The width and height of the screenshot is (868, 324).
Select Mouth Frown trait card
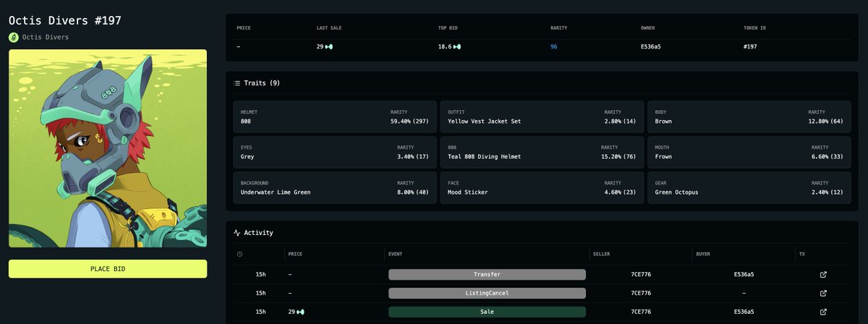tap(749, 152)
